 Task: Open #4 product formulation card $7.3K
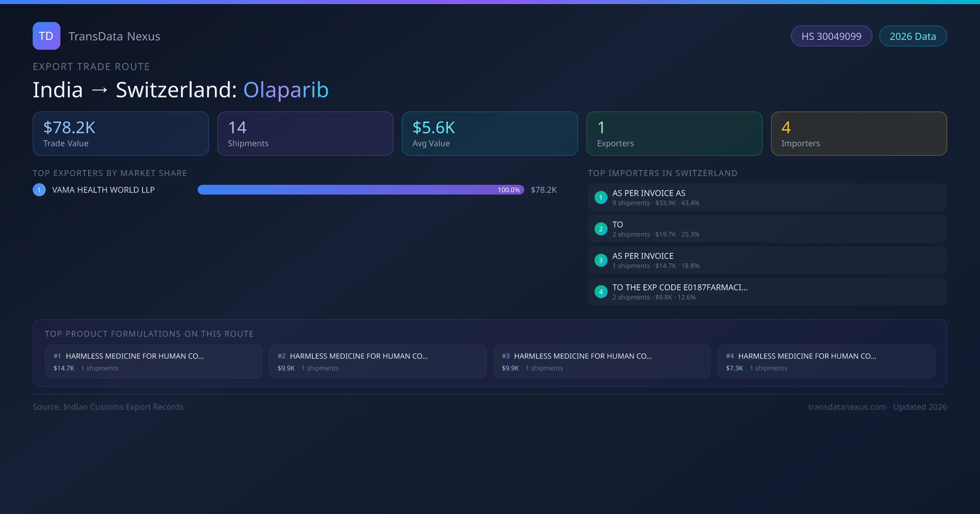point(826,361)
